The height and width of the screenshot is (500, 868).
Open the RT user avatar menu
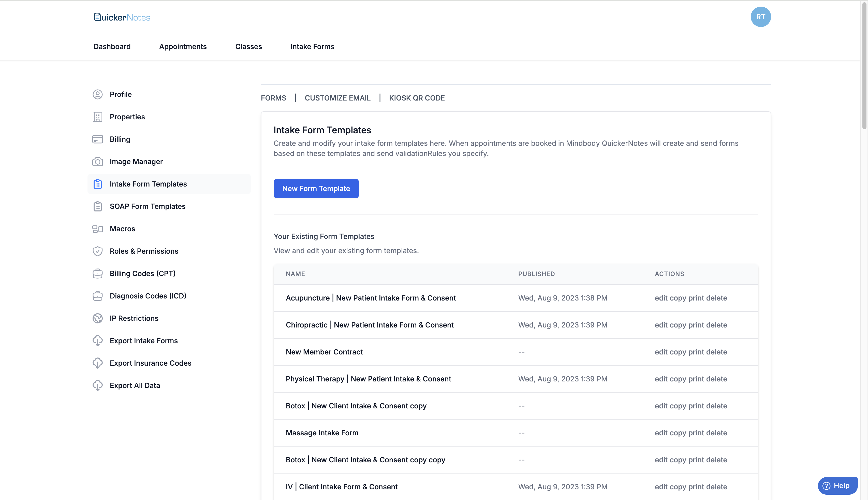point(760,17)
